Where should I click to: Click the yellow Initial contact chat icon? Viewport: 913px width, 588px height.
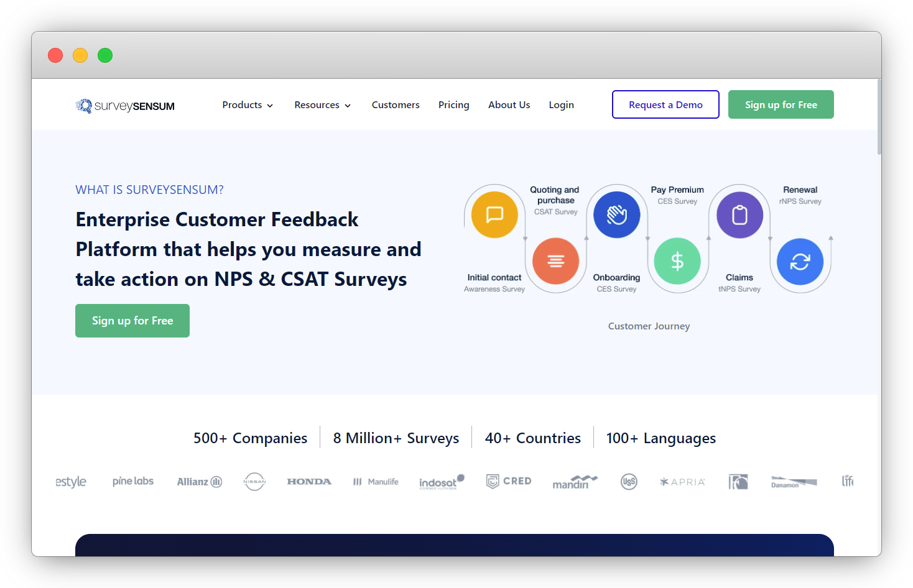pos(493,214)
